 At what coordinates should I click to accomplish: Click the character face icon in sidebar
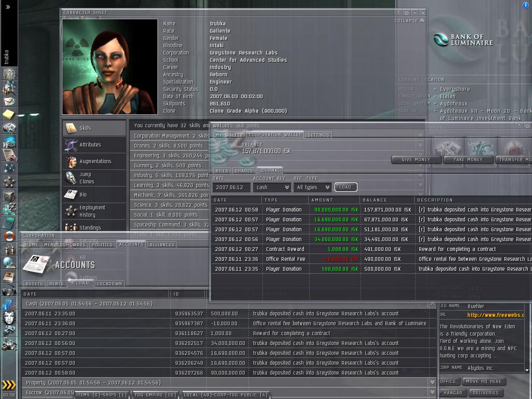coord(9,317)
